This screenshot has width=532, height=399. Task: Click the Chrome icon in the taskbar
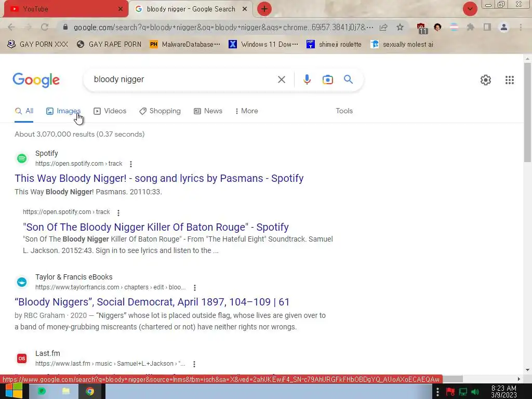point(90,392)
